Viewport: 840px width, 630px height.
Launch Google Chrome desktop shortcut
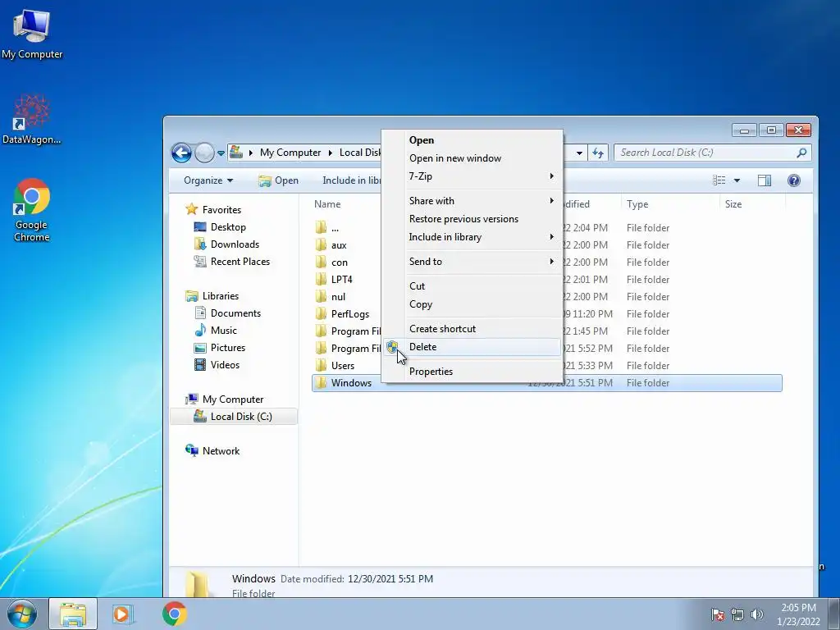click(x=32, y=209)
